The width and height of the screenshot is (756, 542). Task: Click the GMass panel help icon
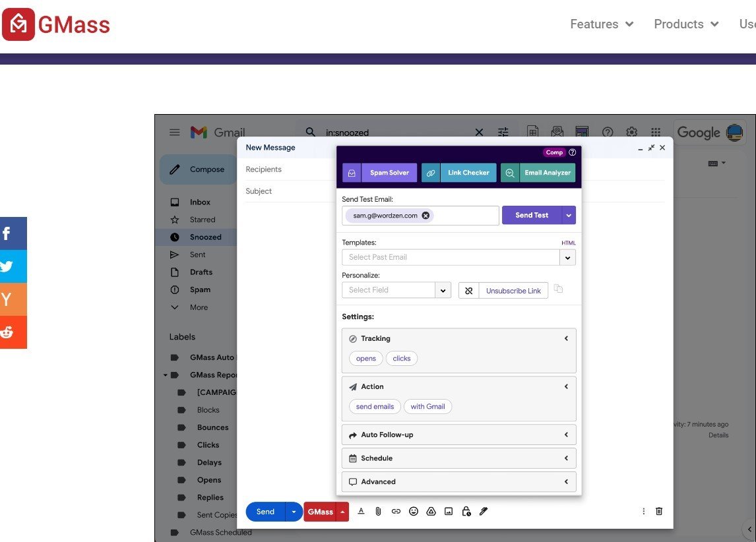(x=573, y=152)
